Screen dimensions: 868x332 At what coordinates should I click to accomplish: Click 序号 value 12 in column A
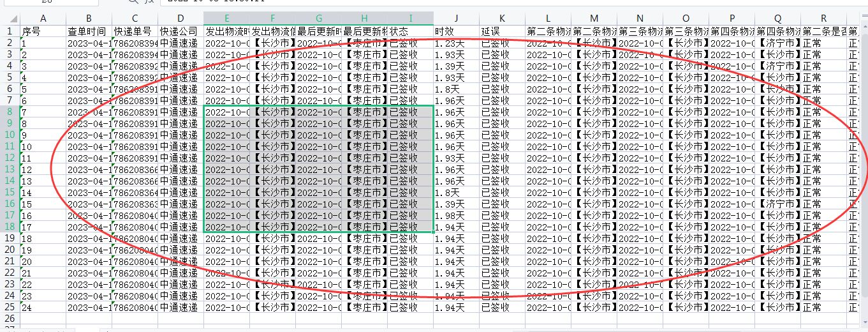tap(43, 169)
